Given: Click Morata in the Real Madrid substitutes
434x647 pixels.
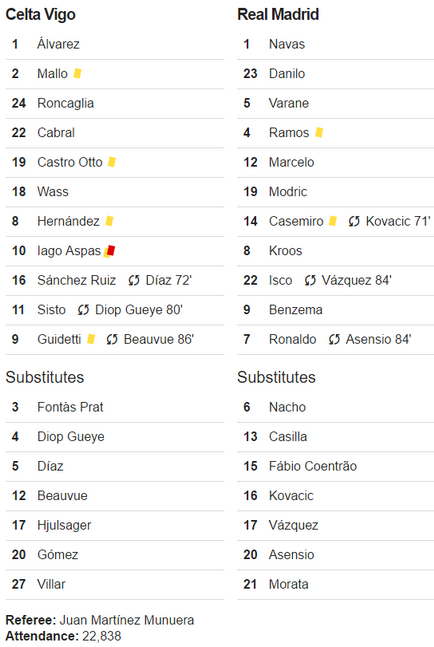Looking at the screenshot, I should pos(288,584).
